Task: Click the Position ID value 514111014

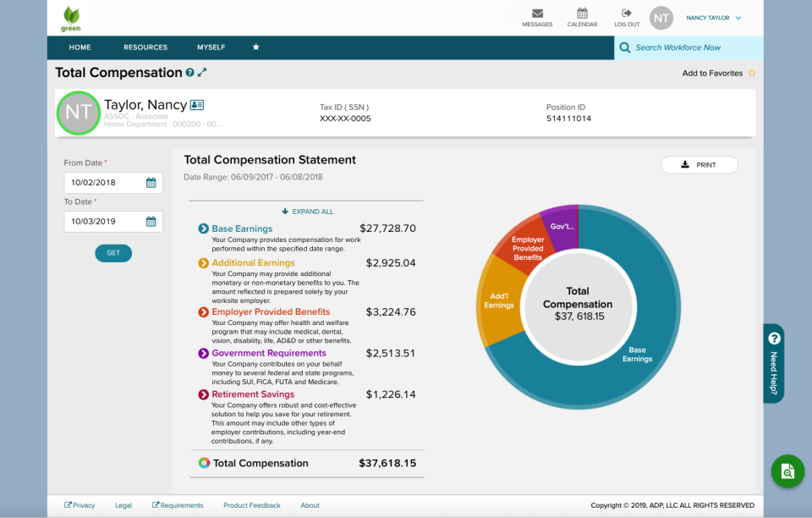Action: 568,118
